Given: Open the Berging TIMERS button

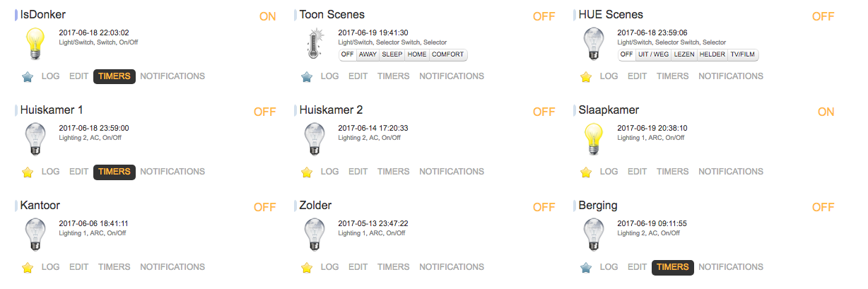Looking at the screenshot, I should click(x=672, y=267).
